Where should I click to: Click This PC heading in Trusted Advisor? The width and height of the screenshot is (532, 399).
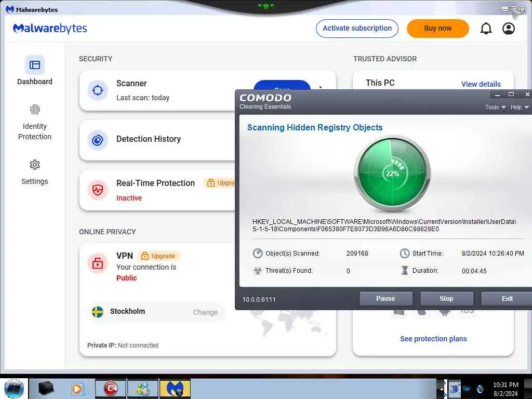coord(380,83)
